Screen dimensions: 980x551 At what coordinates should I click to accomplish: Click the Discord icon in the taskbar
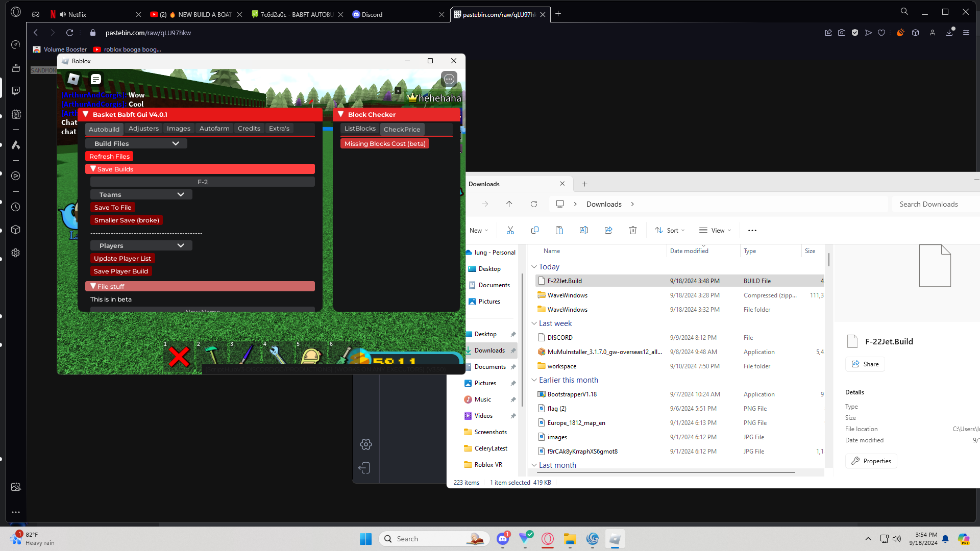point(503,539)
